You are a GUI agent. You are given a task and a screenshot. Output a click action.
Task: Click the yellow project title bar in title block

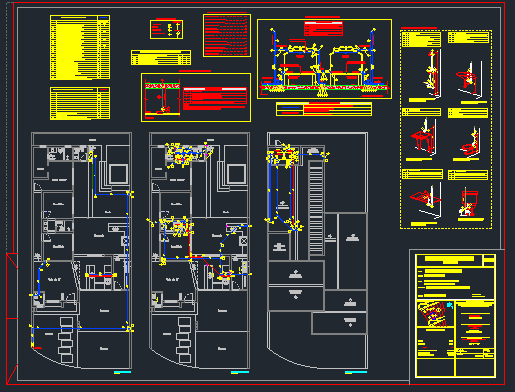click(449, 259)
